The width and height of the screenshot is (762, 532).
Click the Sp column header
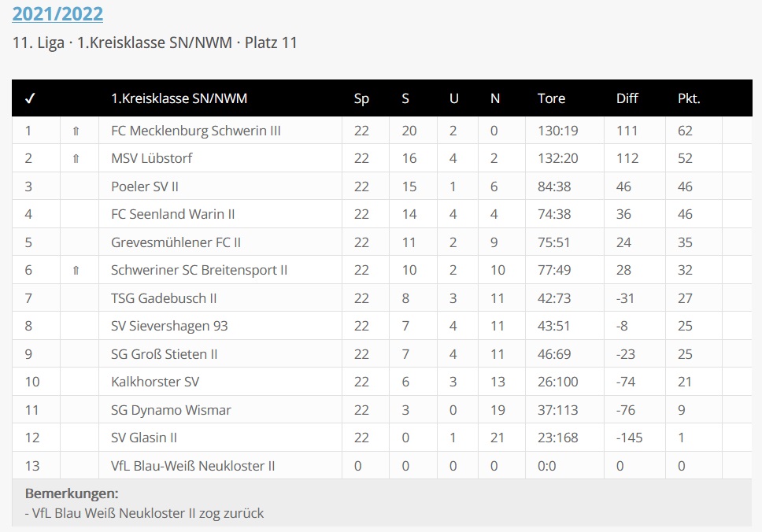361,98
